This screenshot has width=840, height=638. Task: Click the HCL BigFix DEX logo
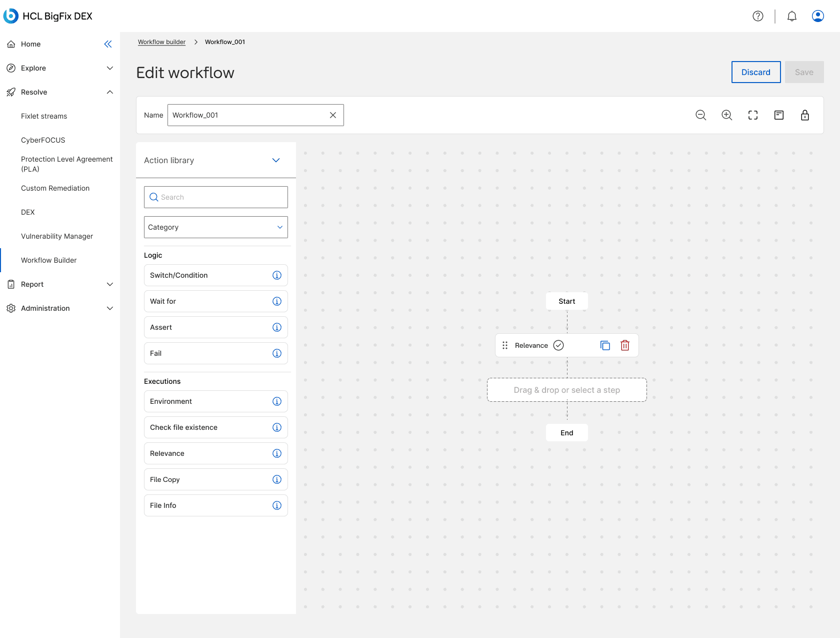[x=48, y=16]
